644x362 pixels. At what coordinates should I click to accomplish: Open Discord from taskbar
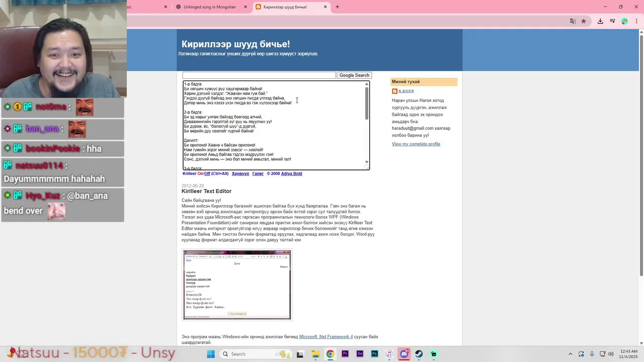pos(405,354)
